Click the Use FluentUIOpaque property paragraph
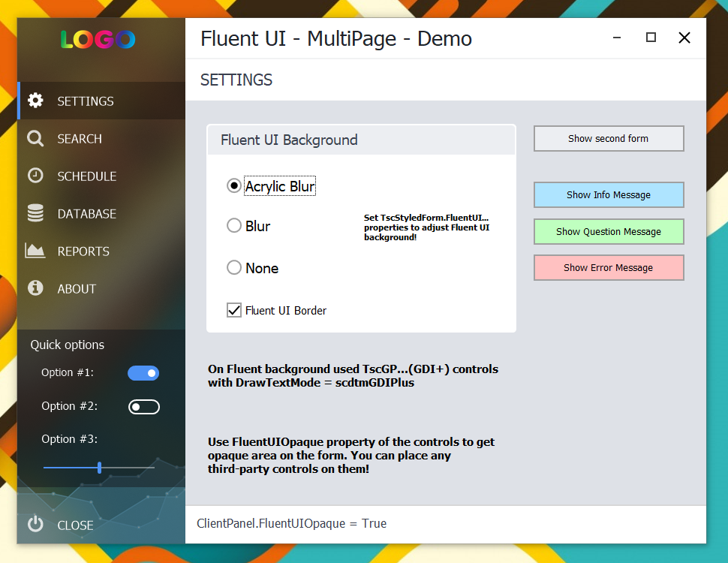Screen dimensions: 728x563 tap(351, 455)
